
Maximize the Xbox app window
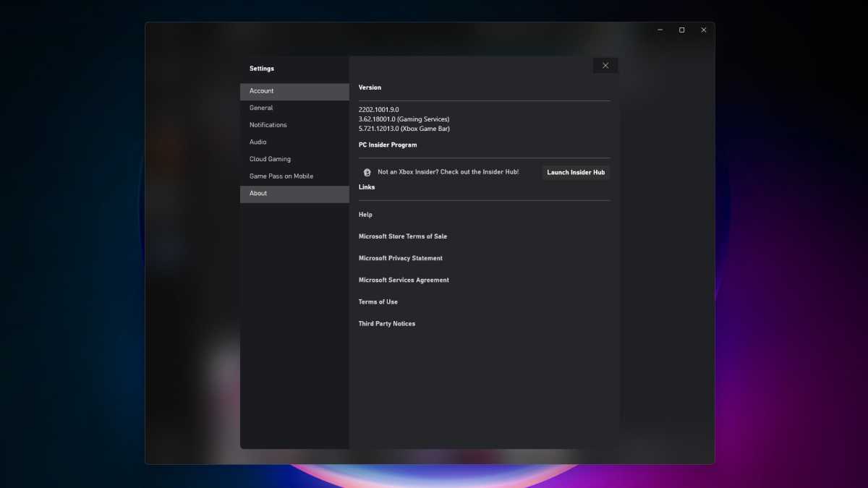[681, 30]
